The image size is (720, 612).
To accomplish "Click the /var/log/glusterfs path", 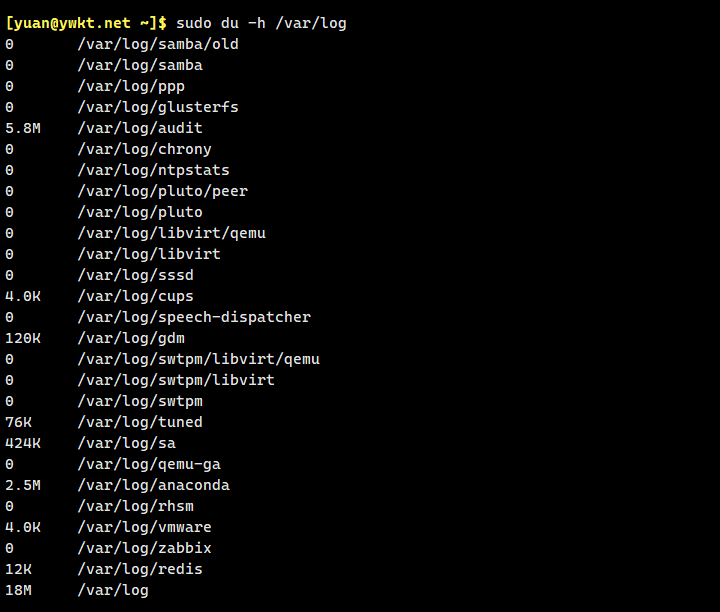I will (x=158, y=107).
